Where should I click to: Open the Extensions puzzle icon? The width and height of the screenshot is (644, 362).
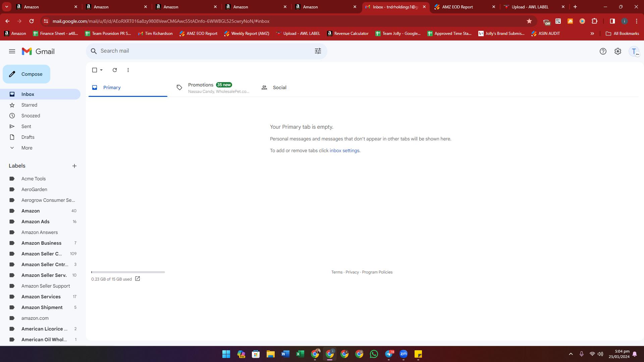[x=594, y=21]
